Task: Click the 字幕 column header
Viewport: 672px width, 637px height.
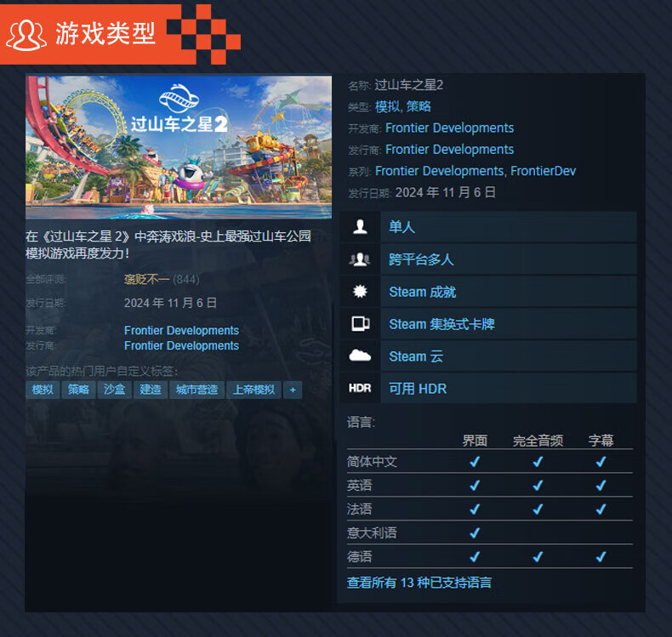Action: pos(601,441)
